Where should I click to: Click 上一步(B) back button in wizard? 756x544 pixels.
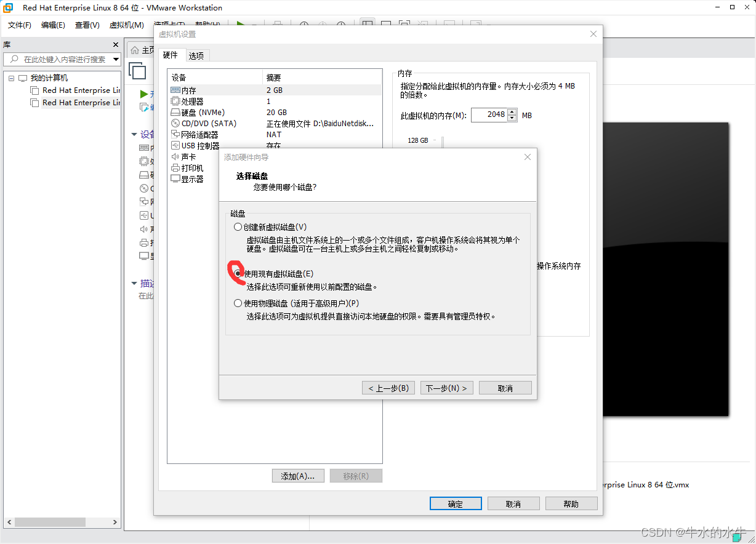(388, 388)
